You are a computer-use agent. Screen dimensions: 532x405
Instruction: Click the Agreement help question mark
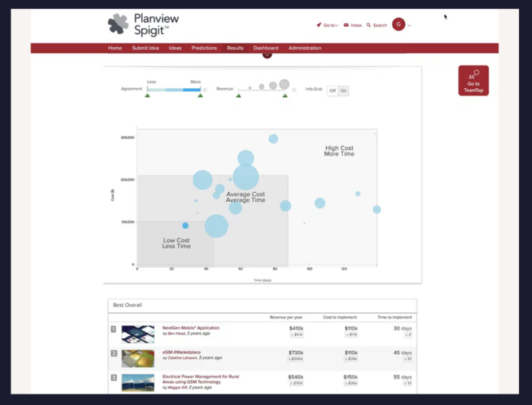(x=205, y=90)
